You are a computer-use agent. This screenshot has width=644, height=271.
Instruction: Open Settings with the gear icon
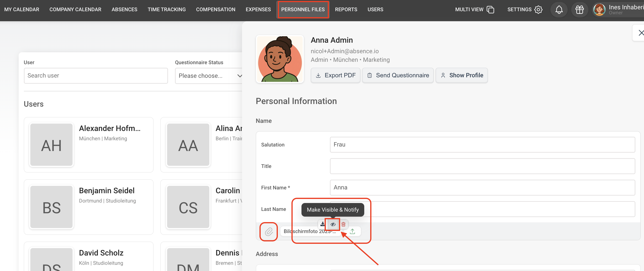[x=524, y=10]
